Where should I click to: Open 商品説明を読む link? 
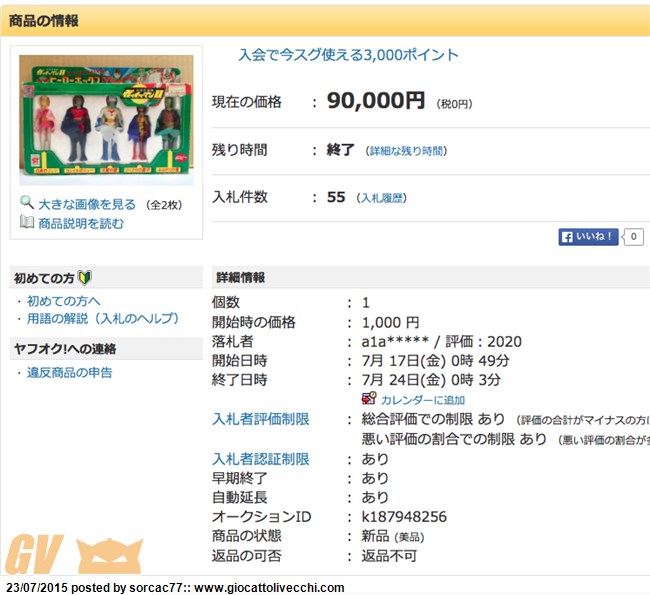(x=81, y=223)
